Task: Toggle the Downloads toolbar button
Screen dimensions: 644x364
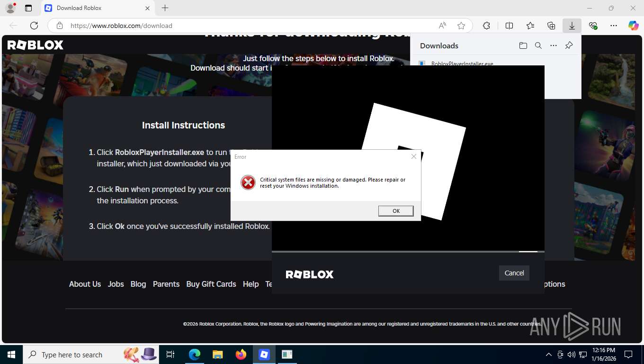Action: point(572,26)
